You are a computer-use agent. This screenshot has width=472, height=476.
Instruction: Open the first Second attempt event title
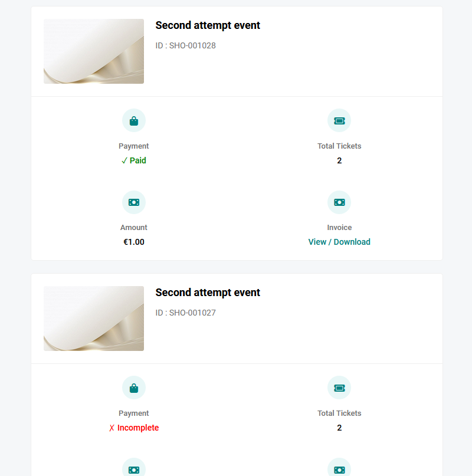pyautogui.click(x=208, y=25)
